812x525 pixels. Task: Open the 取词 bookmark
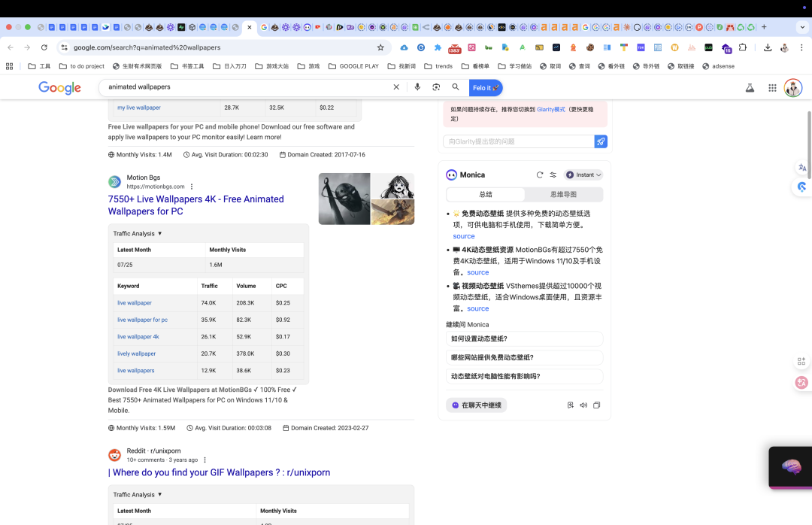pos(550,66)
